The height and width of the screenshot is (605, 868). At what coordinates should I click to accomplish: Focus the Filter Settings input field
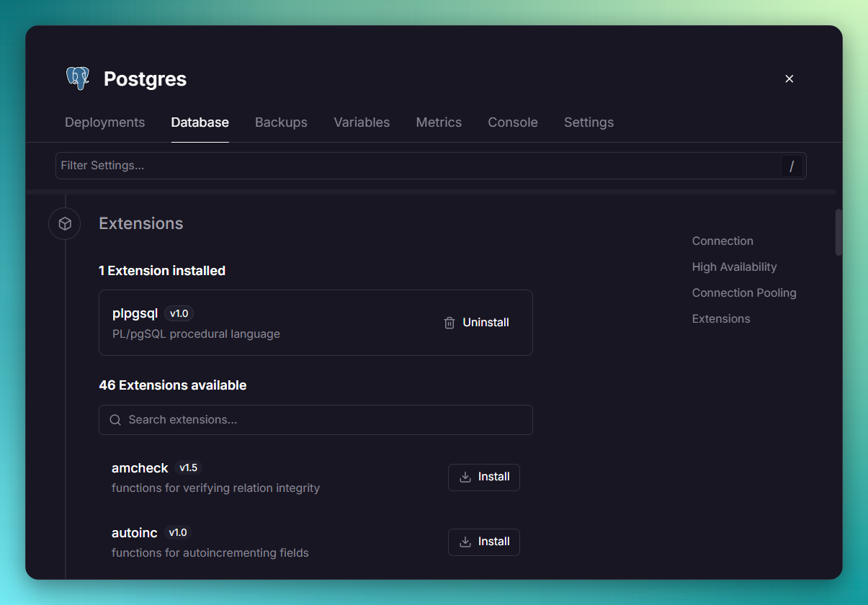431,166
